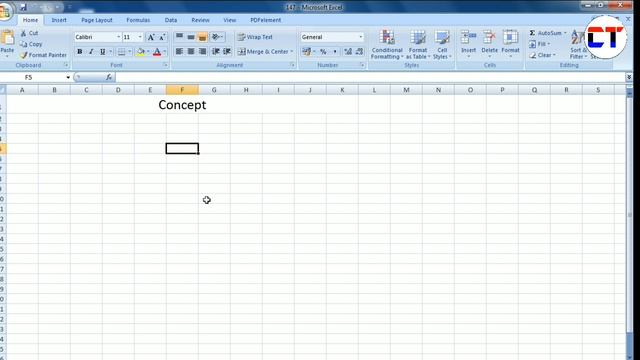Decrease font size with Shrink Font
Viewport: 640px width, 360px height.
pos(162,37)
